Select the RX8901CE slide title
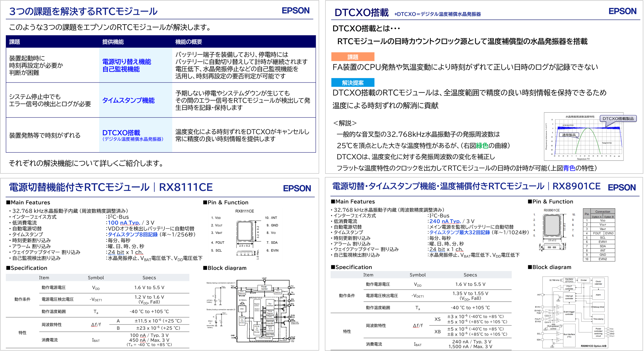The image size is (644, 351). 466,186
